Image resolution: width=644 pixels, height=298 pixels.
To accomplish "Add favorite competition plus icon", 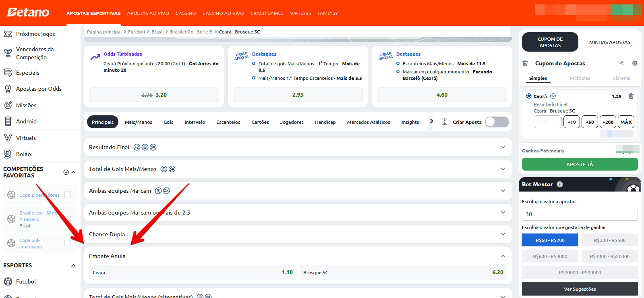I will pyautogui.click(x=66, y=172).
